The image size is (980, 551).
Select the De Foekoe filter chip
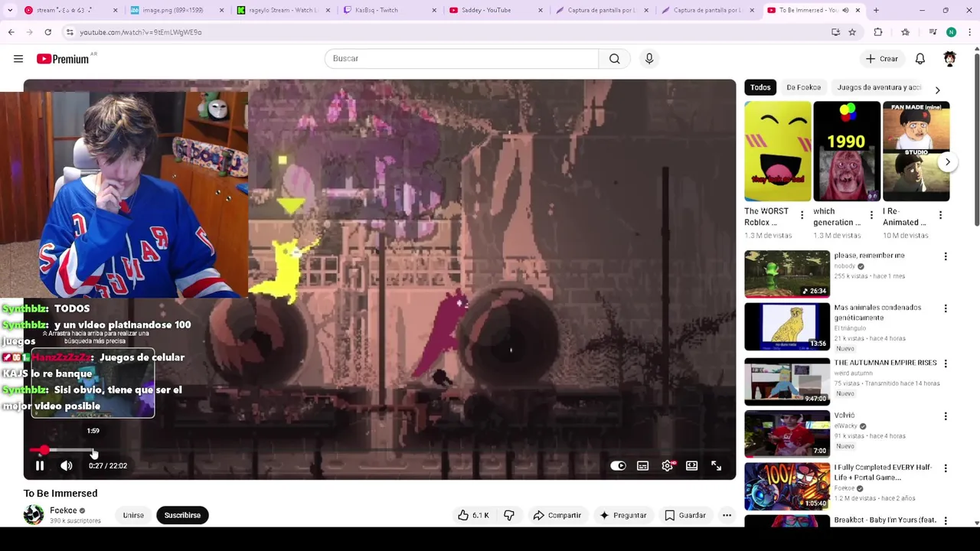803,87
